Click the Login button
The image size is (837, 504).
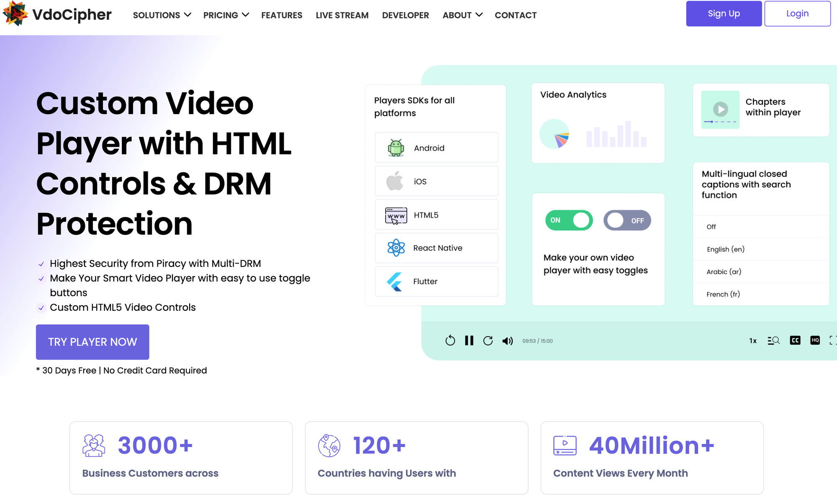[797, 13]
